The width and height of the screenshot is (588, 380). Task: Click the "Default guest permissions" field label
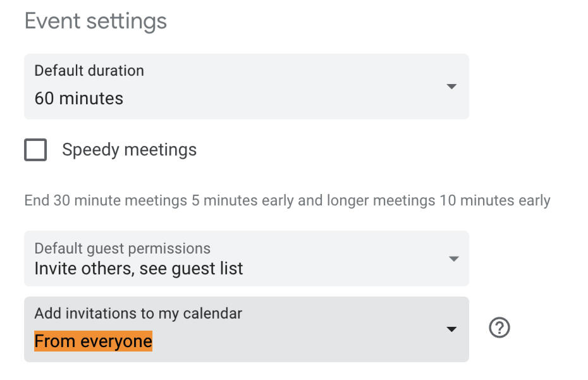click(x=122, y=248)
